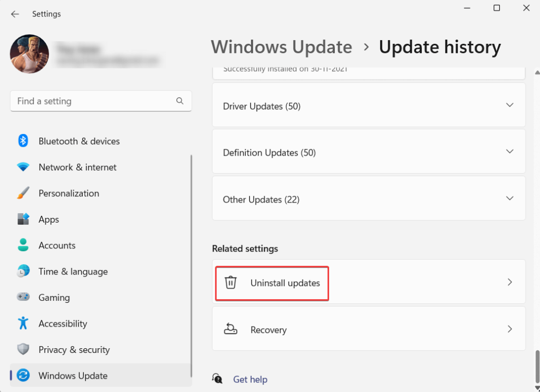The width and height of the screenshot is (540, 392).
Task: Select Windows Update in the sidebar
Action: [x=101, y=376]
